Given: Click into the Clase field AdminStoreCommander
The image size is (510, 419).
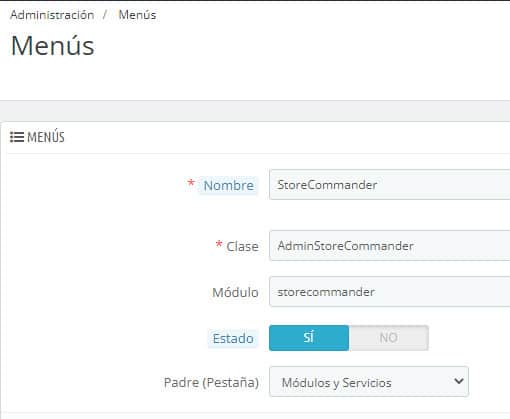Looking at the screenshot, I should [389, 246].
